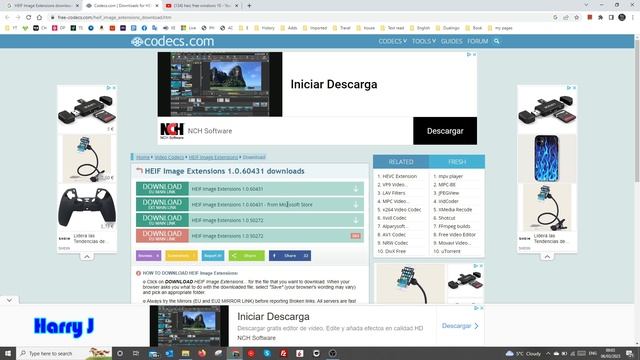Collapse the left ad with the up chevron
This screenshot has width=640, height=360.
coord(87,257)
